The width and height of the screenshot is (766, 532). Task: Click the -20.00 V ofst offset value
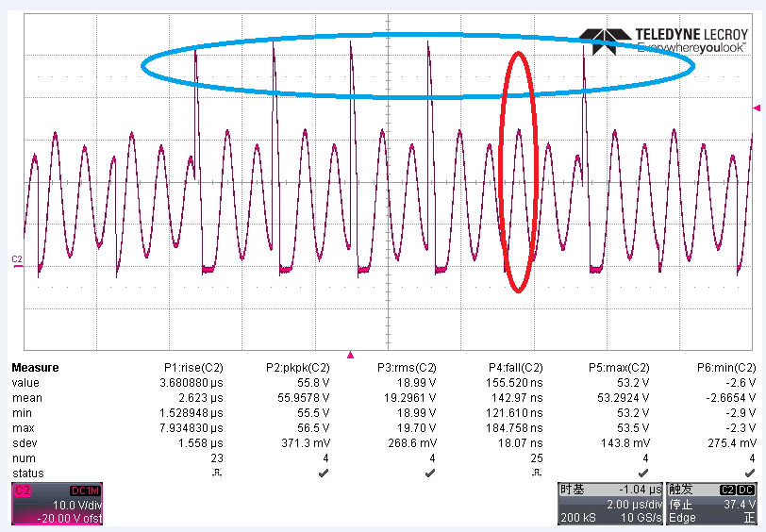click(x=70, y=518)
